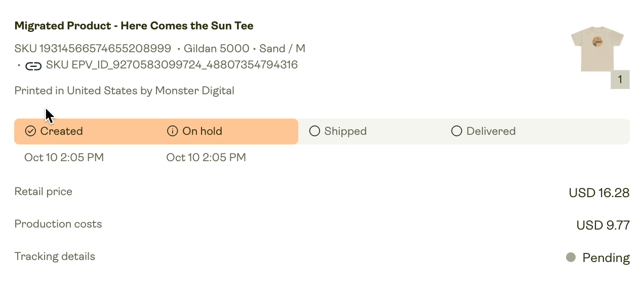Click the SKU 19314566574655208999 text
644x300 pixels.
click(x=93, y=49)
